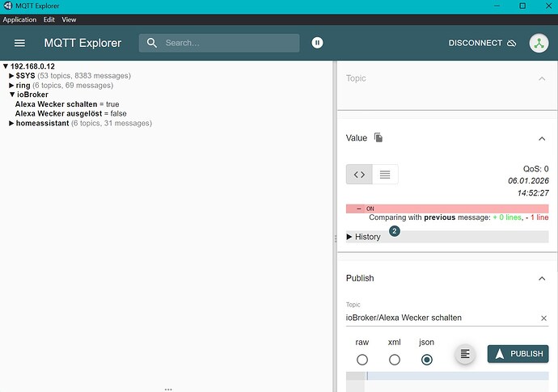Select the json payload format
558x392 pixels.
(x=427, y=360)
